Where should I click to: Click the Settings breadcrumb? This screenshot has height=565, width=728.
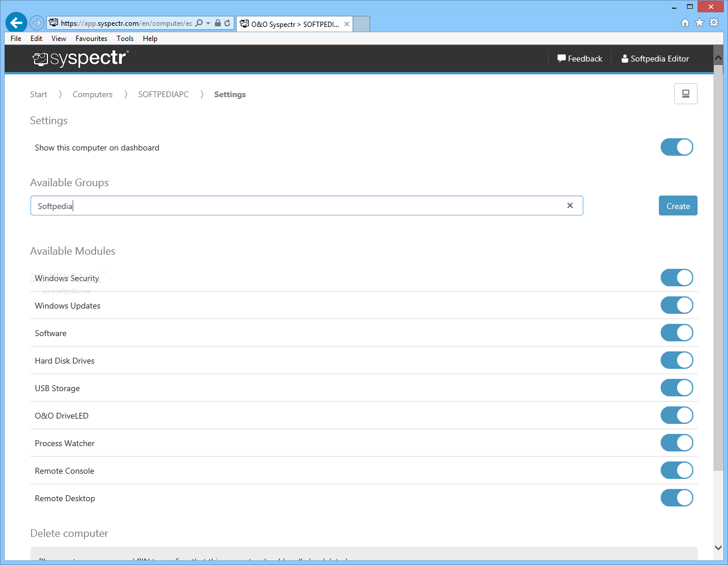click(230, 94)
